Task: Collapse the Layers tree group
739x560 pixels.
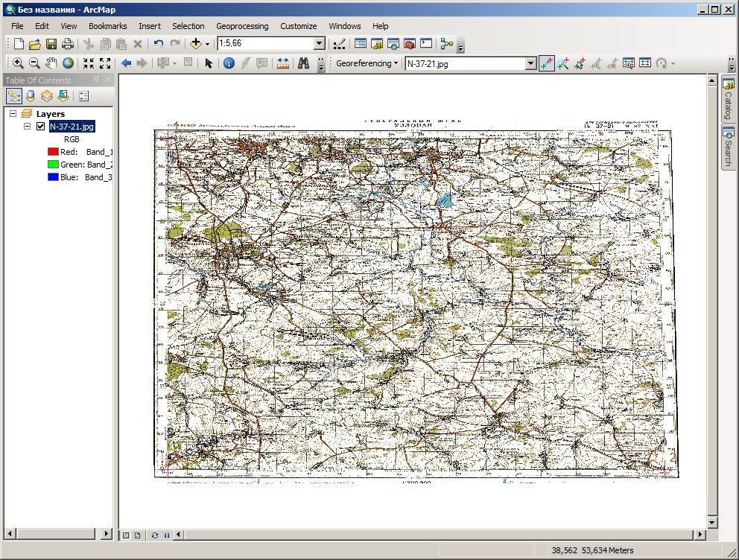Action: click(13, 113)
